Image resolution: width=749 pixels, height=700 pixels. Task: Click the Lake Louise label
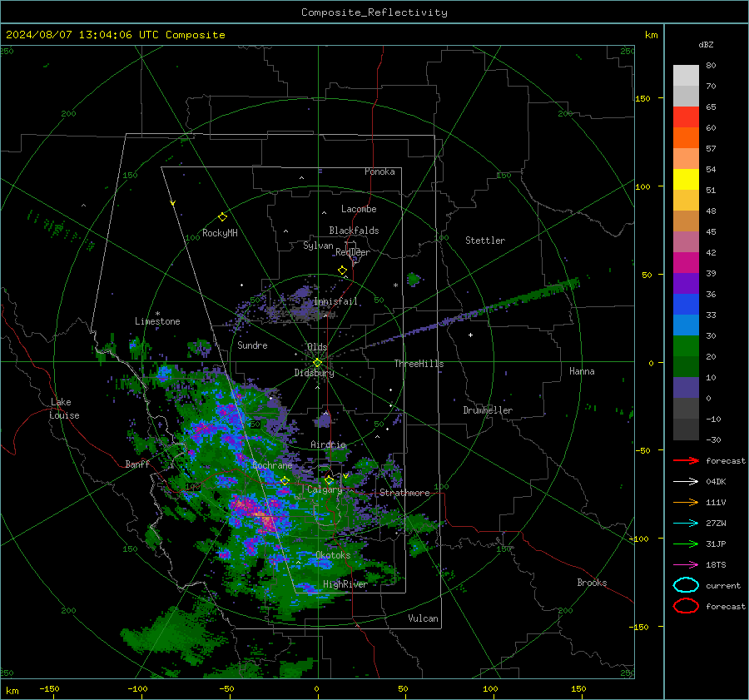point(64,409)
